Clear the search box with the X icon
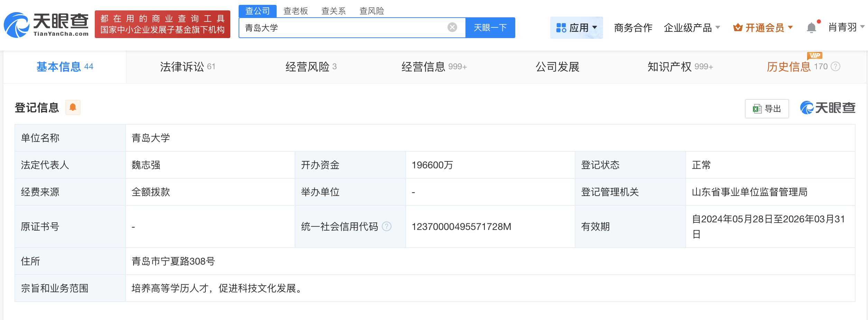The image size is (868, 320). point(452,27)
